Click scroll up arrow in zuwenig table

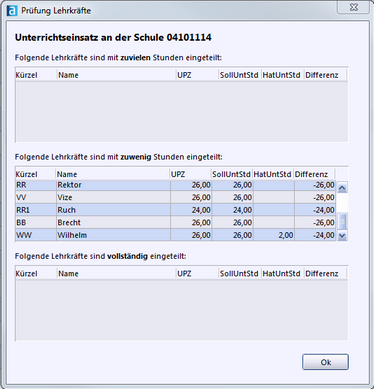(342, 188)
